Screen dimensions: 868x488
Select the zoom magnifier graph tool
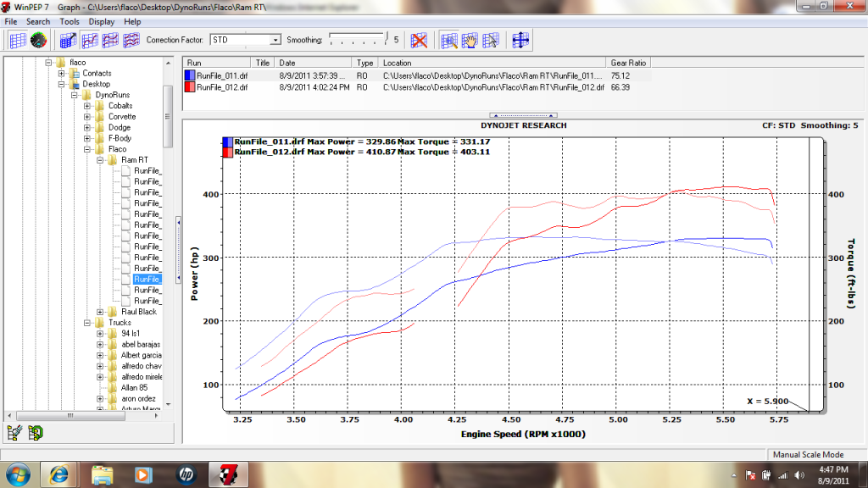pyautogui.click(x=448, y=40)
